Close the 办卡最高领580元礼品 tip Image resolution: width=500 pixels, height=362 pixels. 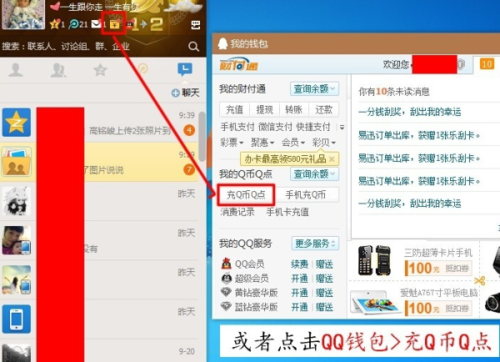332,159
